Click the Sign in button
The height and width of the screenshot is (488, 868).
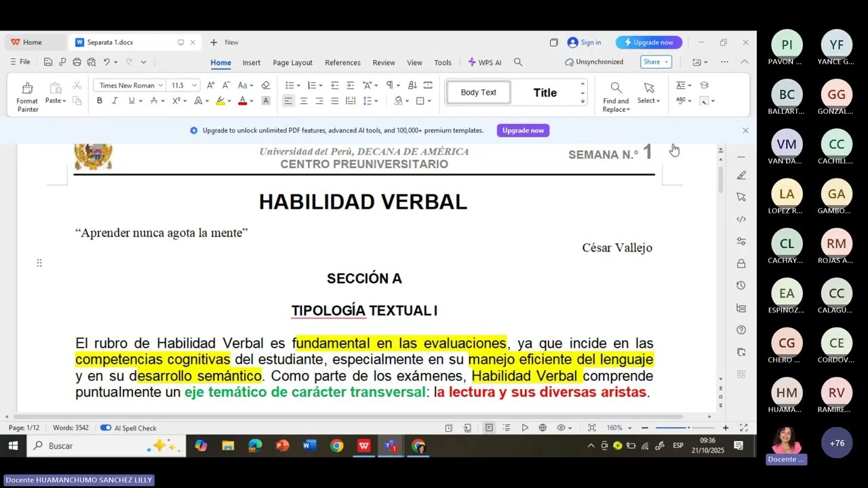pos(584,42)
